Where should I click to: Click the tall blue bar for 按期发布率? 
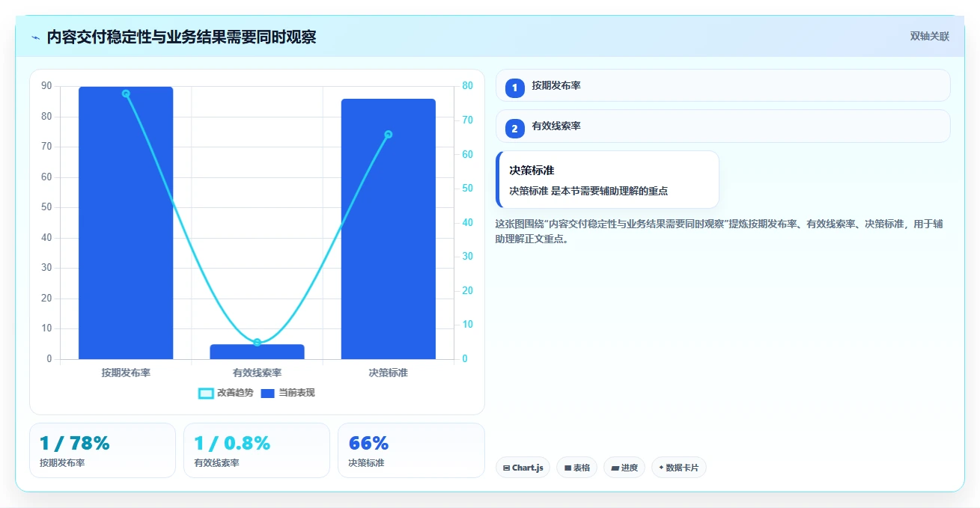pos(126,223)
